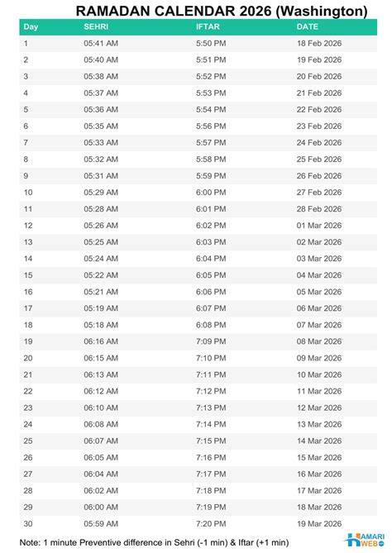Select the 08 Mar 2026 date cell
The width and height of the screenshot is (392, 553).
pyautogui.click(x=319, y=341)
